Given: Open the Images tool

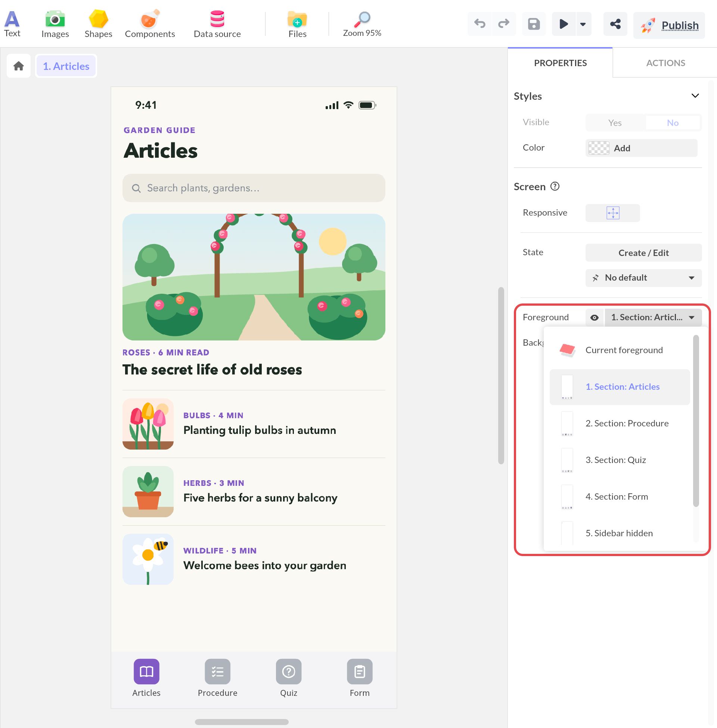Looking at the screenshot, I should [55, 24].
